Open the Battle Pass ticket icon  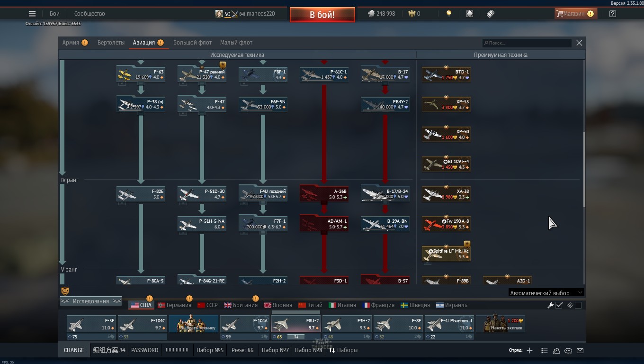tap(491, 14)
